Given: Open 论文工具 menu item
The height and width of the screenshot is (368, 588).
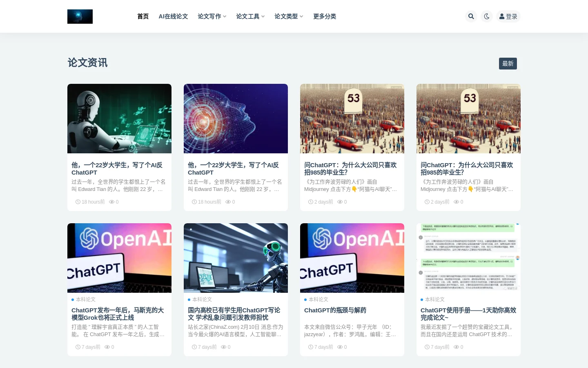Looking at the screenshot, I should 248,16.
